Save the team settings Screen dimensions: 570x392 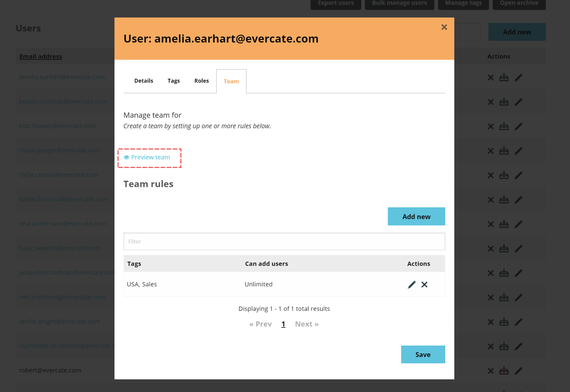423,354
